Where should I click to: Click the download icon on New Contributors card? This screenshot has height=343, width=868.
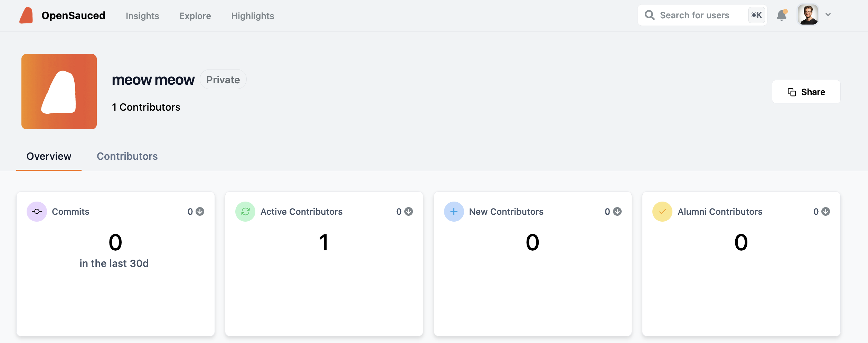617,211
